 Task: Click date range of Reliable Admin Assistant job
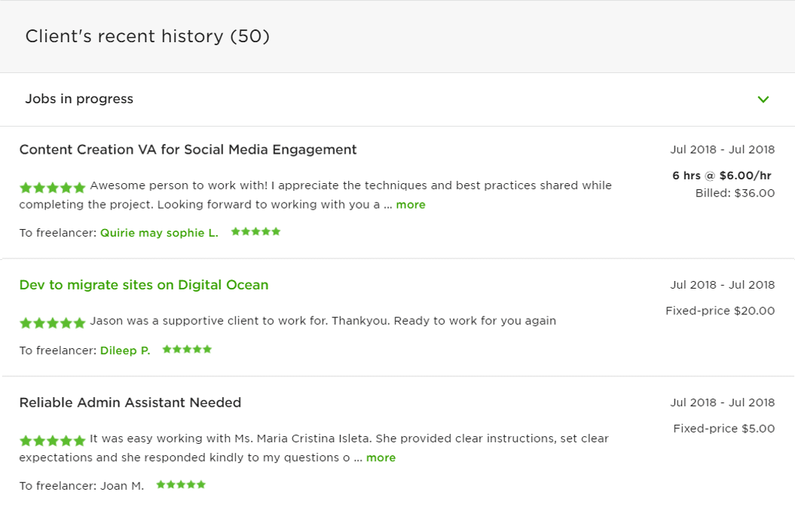(723, 402)
